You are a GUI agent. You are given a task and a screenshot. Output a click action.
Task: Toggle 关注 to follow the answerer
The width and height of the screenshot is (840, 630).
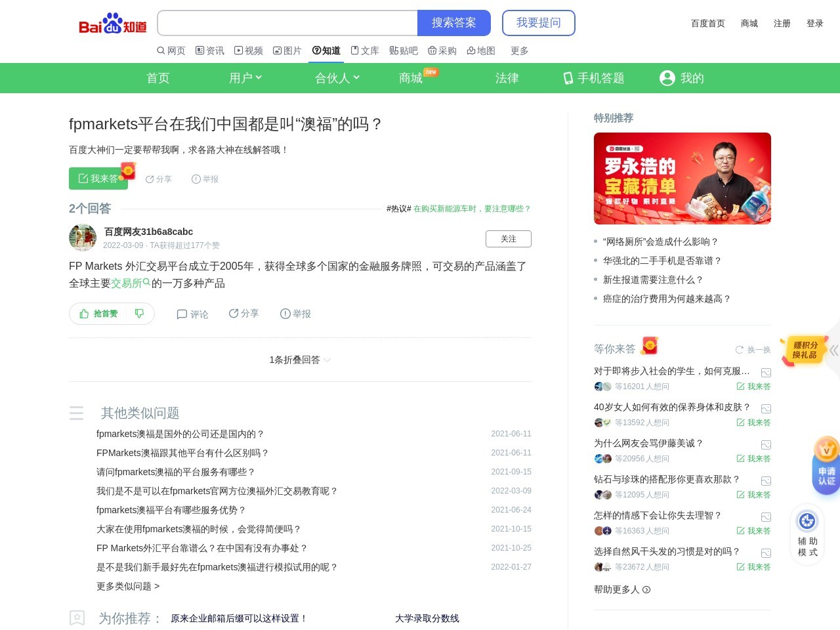pyautogui.click(x=509, y=239)
